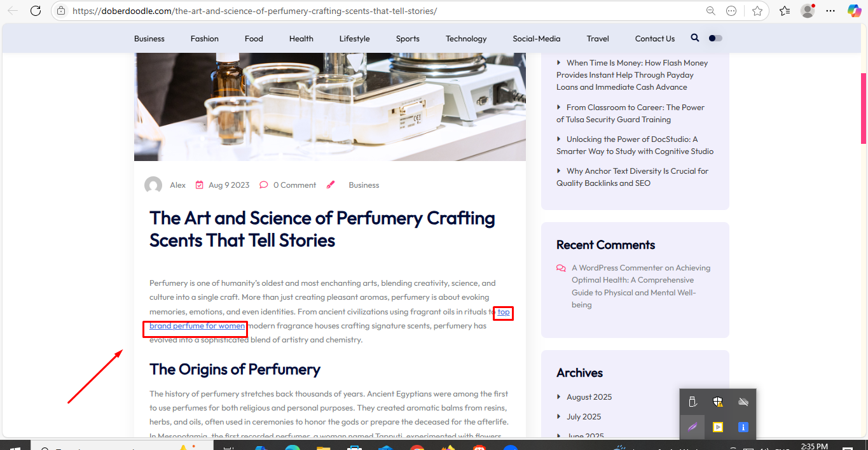Open Copilot from the browser toolbar
The height and width of the screenshot is (450, 868).
coord(855,11)
